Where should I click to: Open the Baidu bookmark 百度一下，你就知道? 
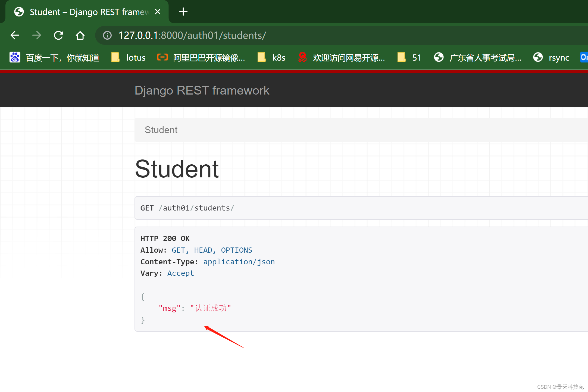[x=54, y=58]
